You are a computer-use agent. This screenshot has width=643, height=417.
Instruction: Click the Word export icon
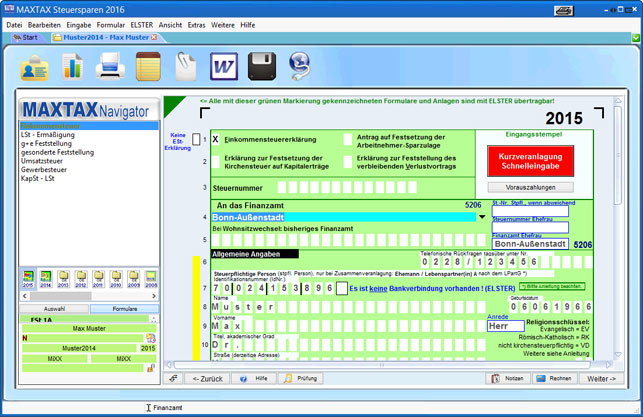click(x=222, y=66)
